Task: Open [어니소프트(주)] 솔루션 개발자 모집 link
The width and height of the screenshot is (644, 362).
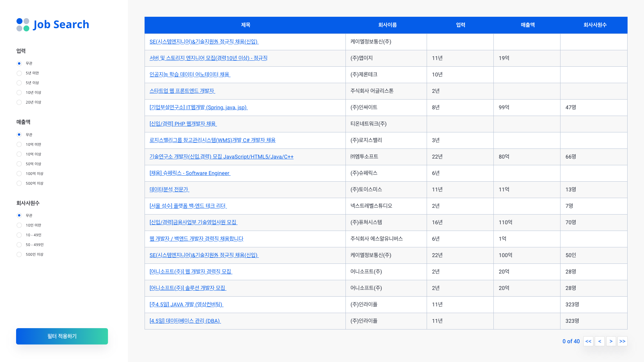Action: 188,288
